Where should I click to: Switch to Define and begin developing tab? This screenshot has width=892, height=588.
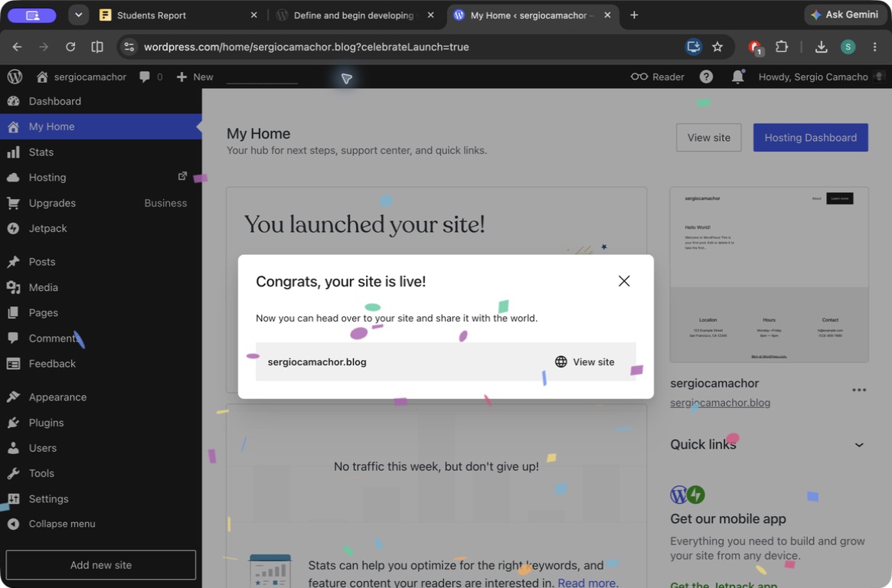click(x=353, y=15)
